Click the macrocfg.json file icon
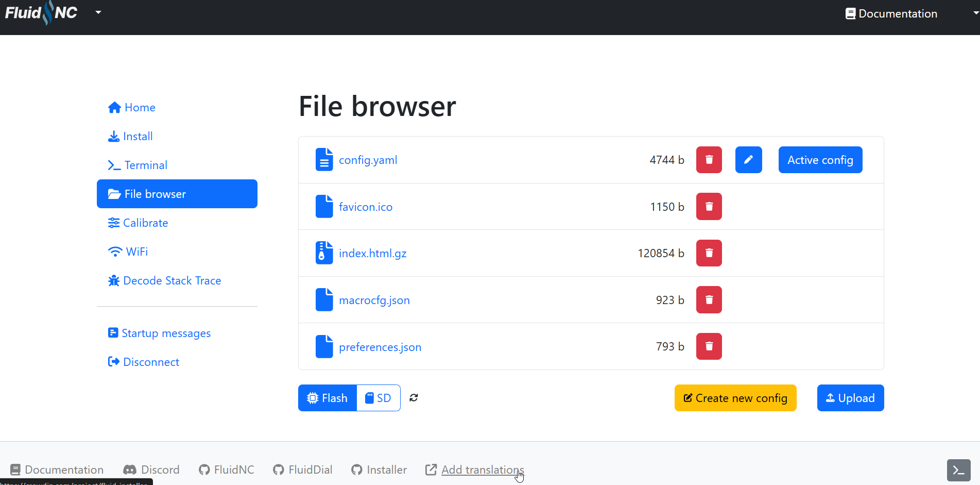The height and width of the screenshot is (485, 980). click(324, 300)
